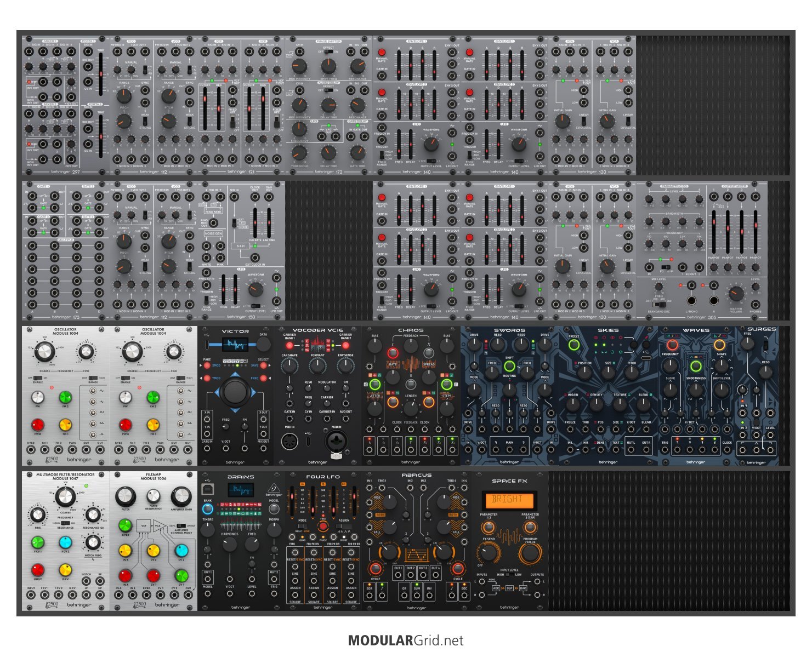
Task: Click the AUD OUT jack on Vocoder VC16
Action: click(345, 419)
